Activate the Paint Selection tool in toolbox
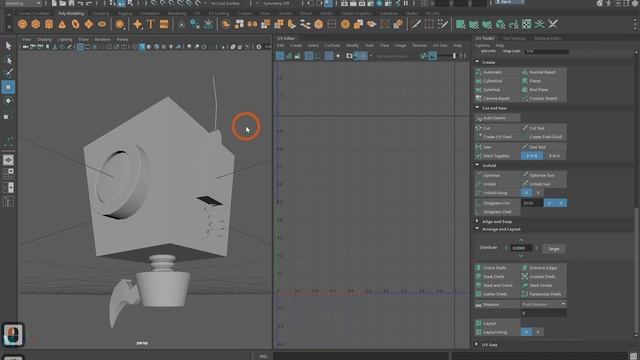640x360 pixels. [8, 73]
